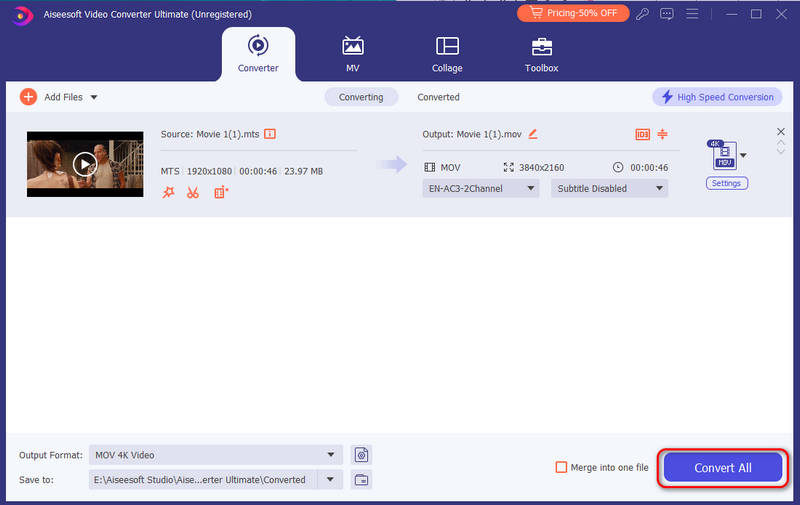Viewport: 800px width, 505px height.
Task: Click the output duration clock icon
Action: click(618, 167)
